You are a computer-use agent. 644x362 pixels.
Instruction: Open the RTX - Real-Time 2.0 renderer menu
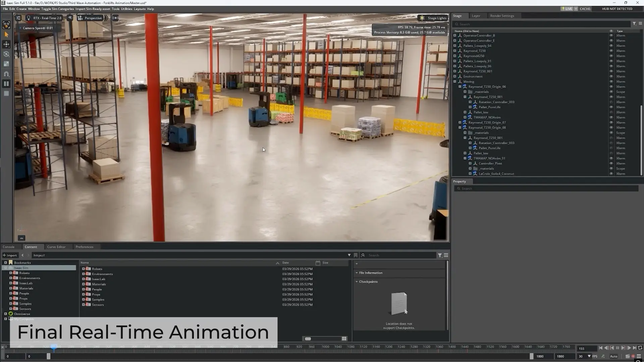click(x=44, y=18)
